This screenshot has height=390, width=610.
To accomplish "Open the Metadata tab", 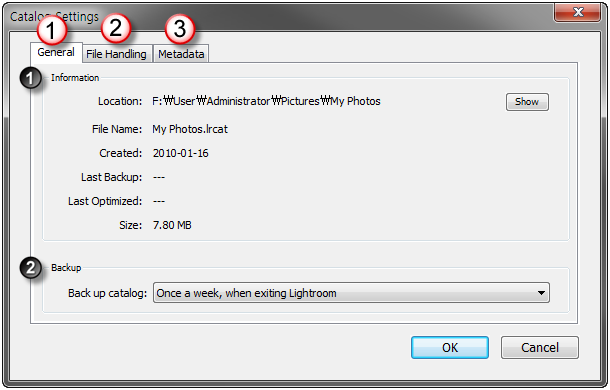I will click(x=181, y=54).
